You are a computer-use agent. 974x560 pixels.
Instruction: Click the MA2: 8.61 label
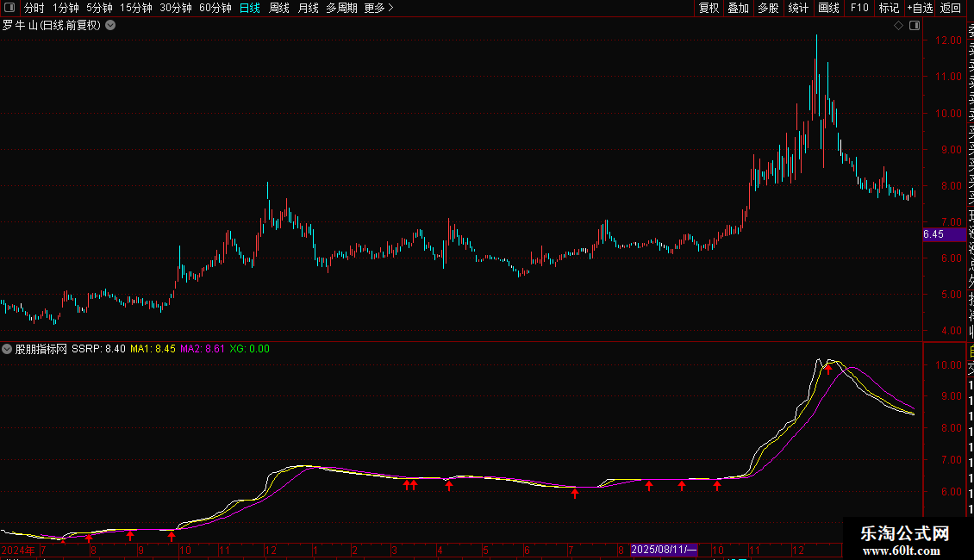[x=203, y=349]
